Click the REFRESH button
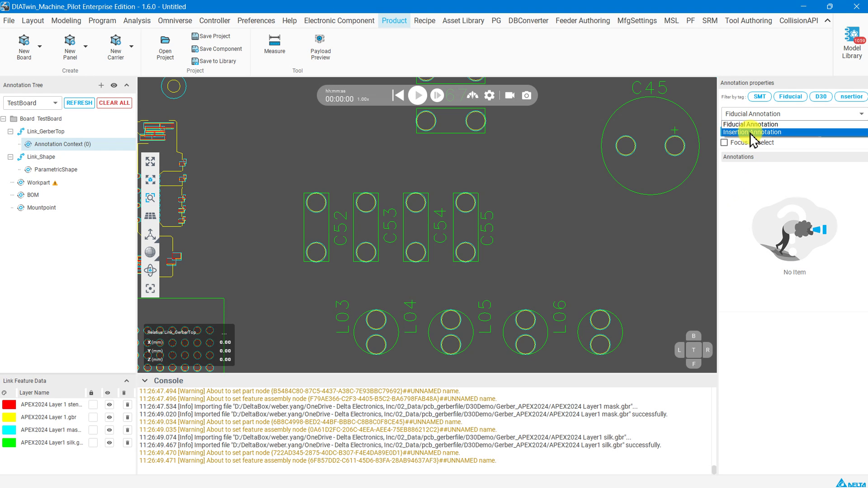Image resolution: width=868 pixels, height=488 pixels. click(79, 103)
